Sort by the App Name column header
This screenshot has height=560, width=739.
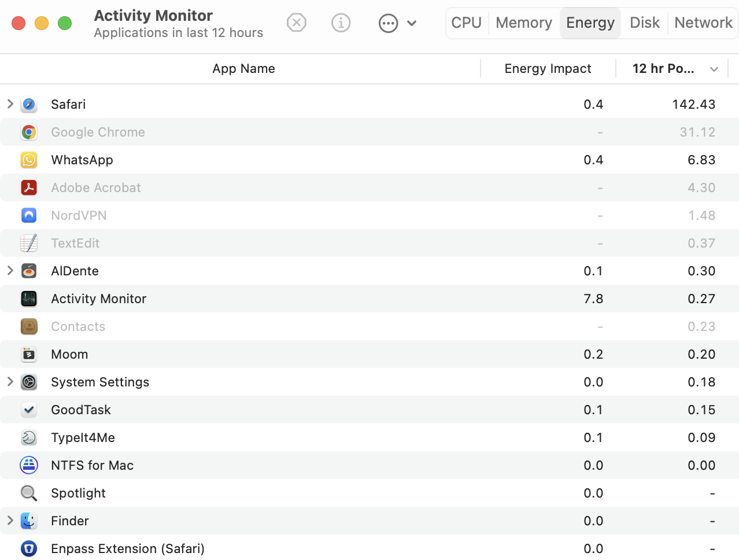click(243, 68)
